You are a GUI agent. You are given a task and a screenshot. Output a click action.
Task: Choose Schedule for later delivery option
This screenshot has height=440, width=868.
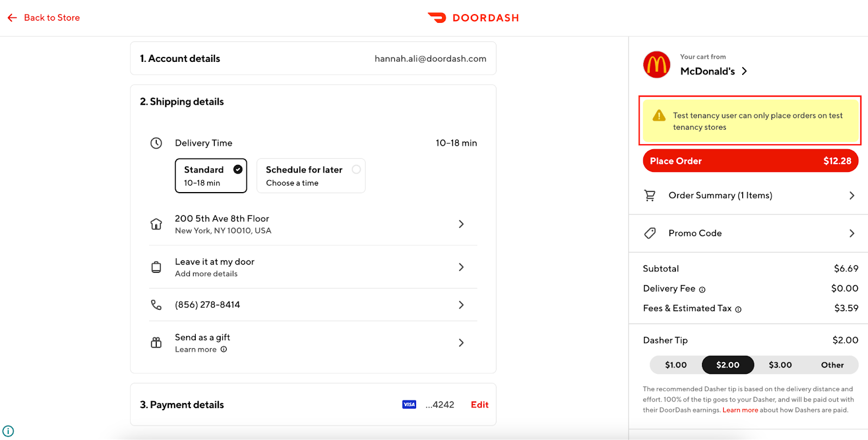[x=310, y=176]
